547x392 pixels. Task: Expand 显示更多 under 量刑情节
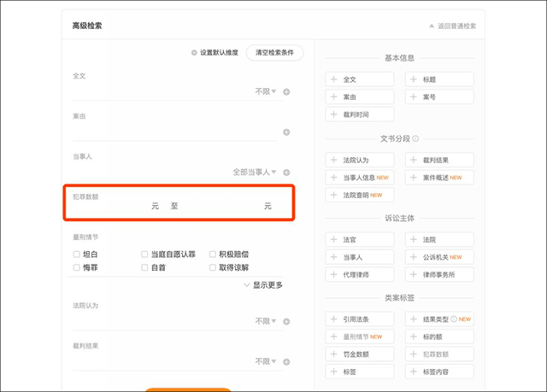[263, 284]
